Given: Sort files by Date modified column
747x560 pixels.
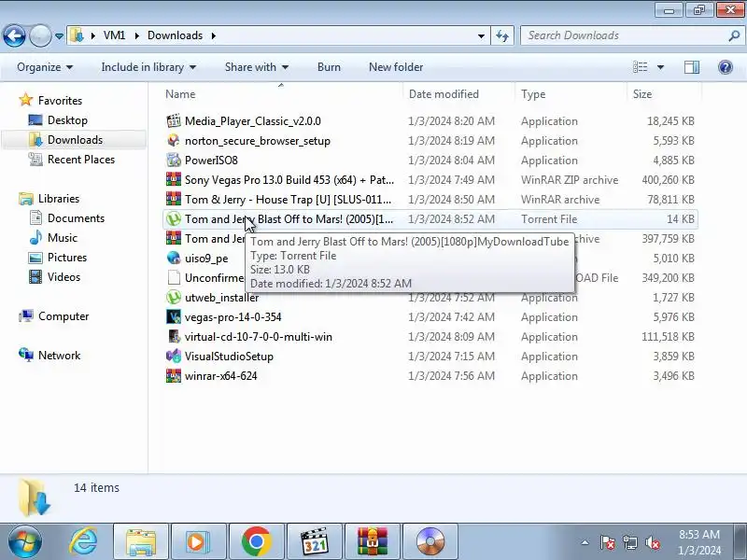Looking at the screenshot, I should [x=458, y=94].
